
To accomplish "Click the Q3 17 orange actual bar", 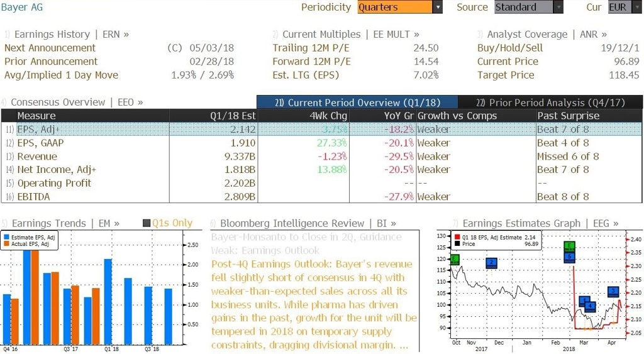I will point(75,315).
